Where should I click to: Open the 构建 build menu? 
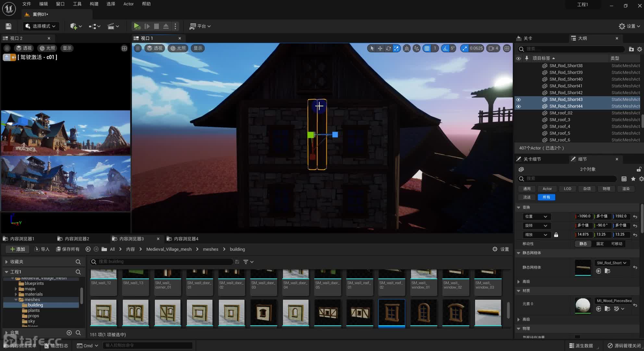[x=94, y=4]
